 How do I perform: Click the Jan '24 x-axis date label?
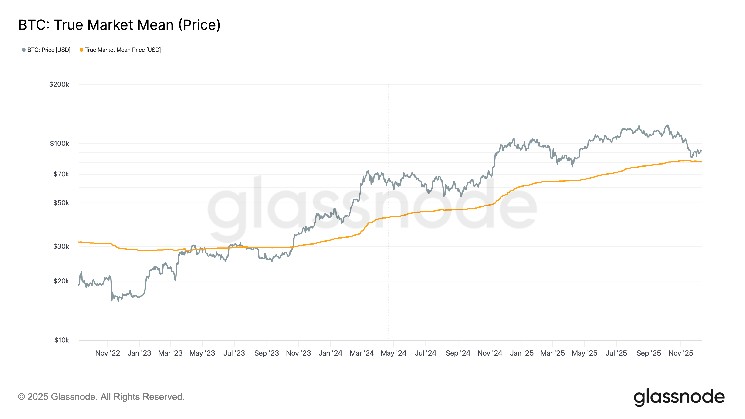tap(330, 353)
